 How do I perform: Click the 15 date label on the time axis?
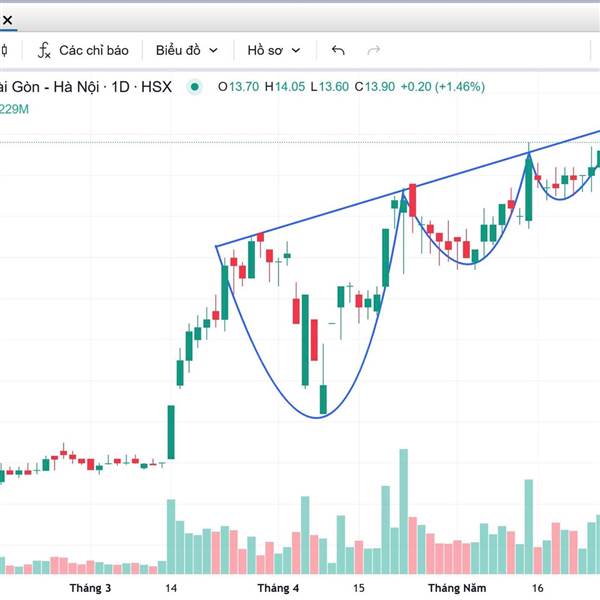click(359, 588)
